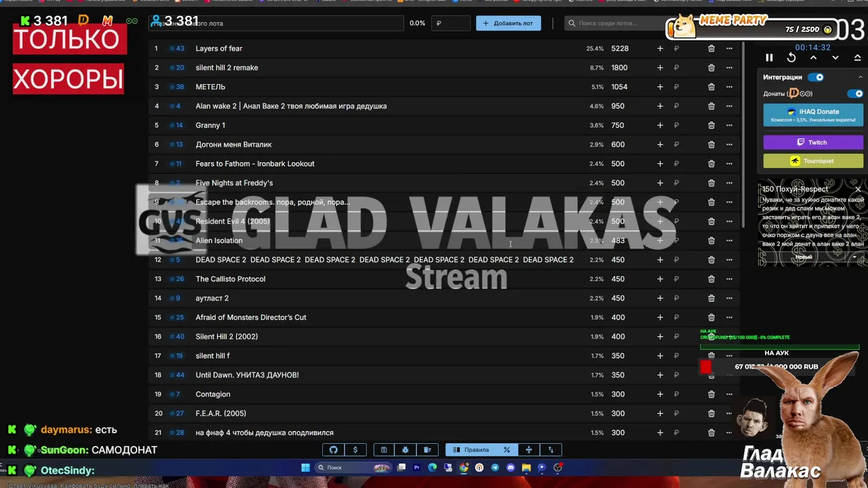Screen dimensions: 868x488
Task: Select lot name Layers of fear
Action: (x=219, y=49)
